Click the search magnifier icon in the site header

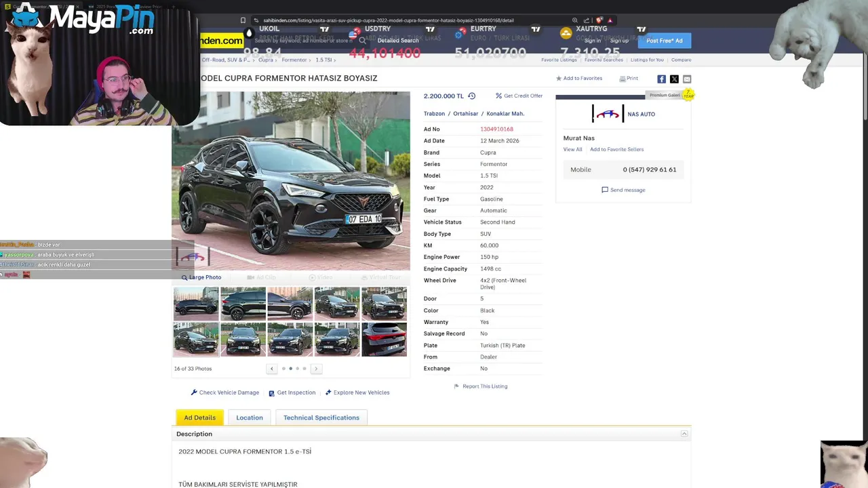click(363, 41)
